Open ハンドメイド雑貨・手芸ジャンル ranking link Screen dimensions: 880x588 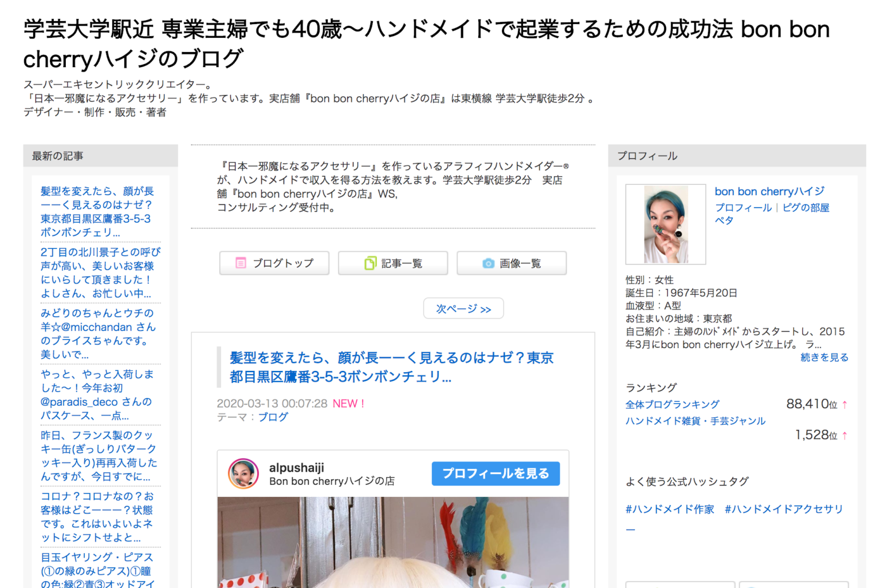695,421
